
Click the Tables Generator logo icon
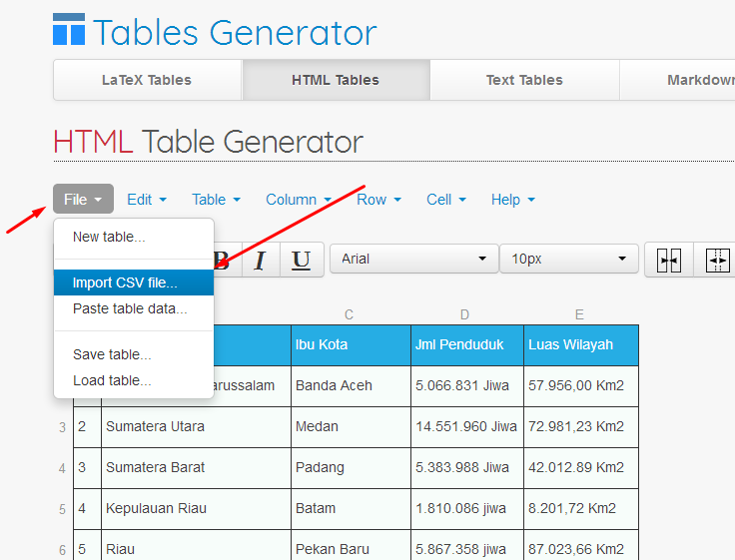pos(69,29)
